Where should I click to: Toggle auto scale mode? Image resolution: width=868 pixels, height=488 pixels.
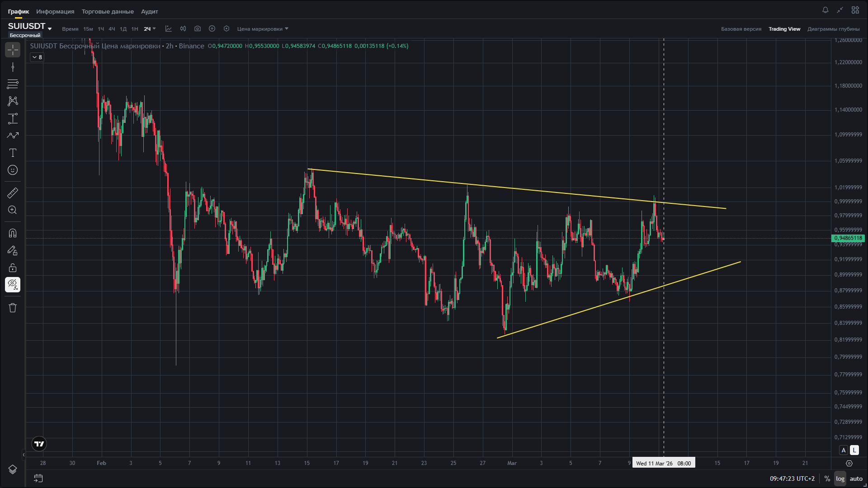(856, 479)
